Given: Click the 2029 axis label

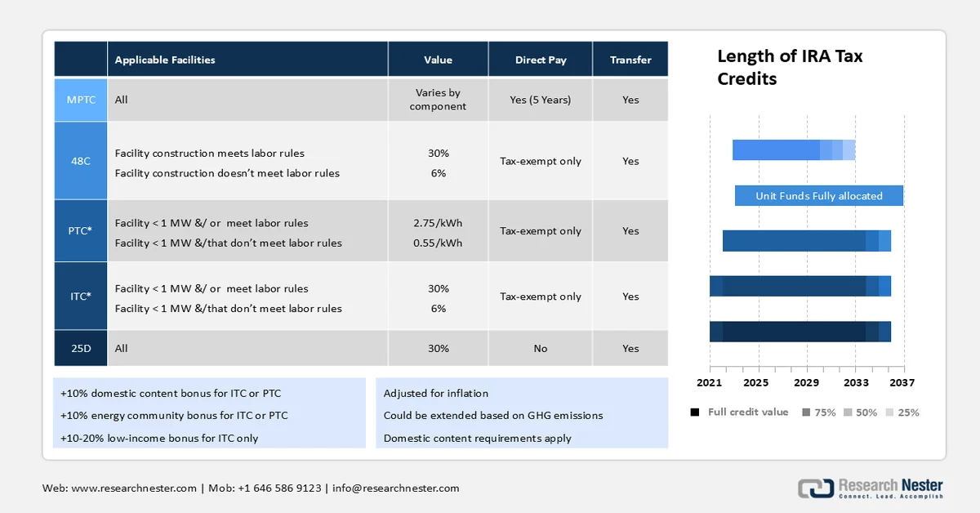Looking at the screenshot, I should (x=807, y=382).
